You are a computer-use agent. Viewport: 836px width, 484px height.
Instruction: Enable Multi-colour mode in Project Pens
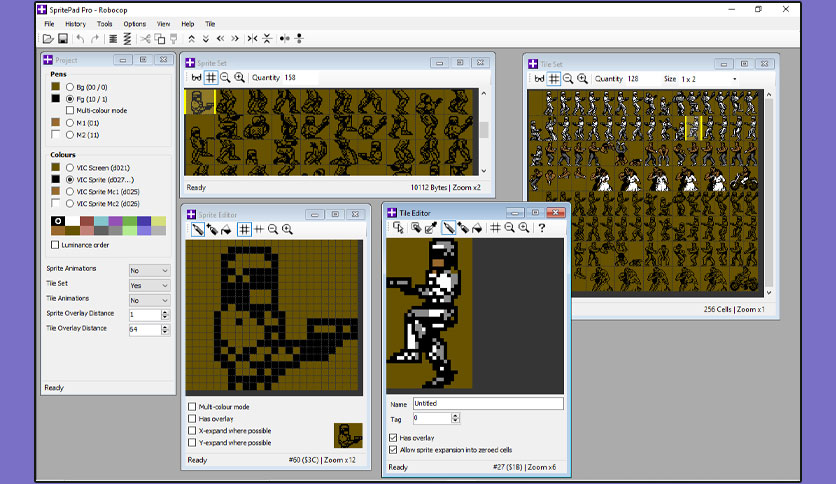[70, 110]
